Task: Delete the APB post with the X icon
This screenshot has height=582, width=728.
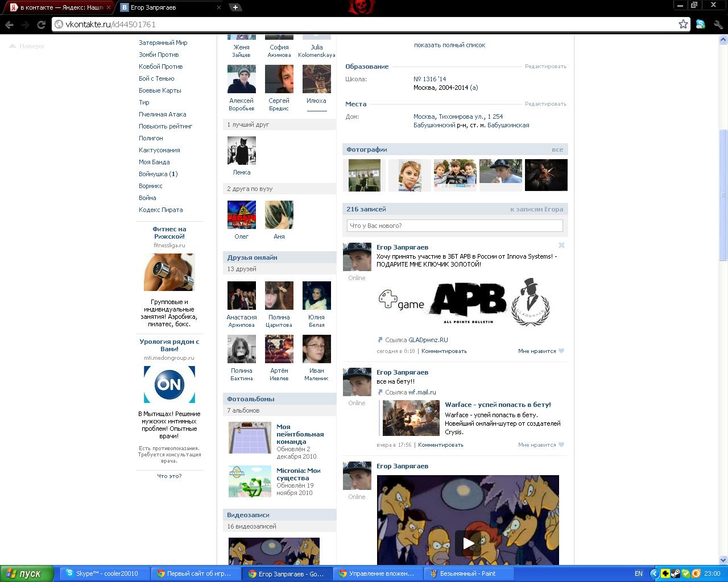Action: tap(561, 246)
